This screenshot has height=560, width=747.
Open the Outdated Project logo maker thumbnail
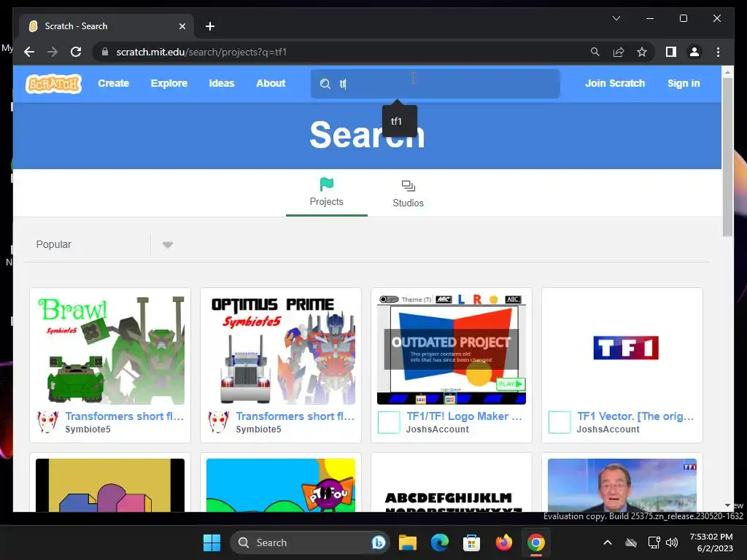[x=451, y=349]
